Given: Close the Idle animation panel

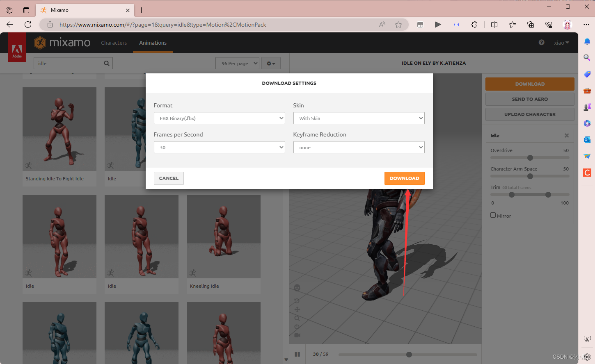Looking at the screenshot, I should [567, 136].
